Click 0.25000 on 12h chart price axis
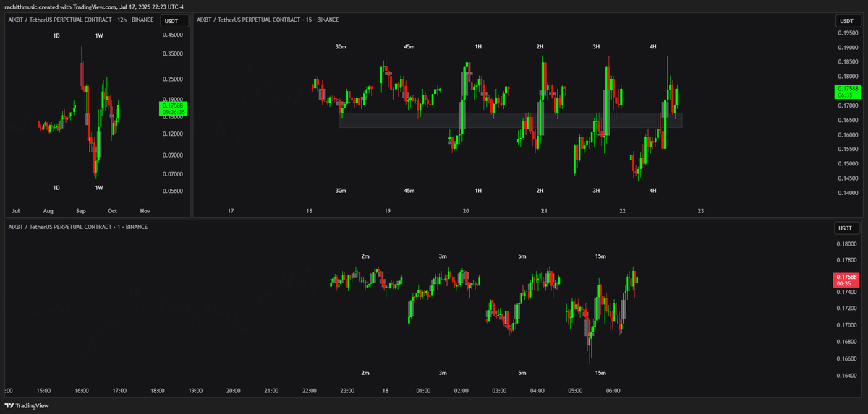Screen dimensions: 868x414 (x=173, y=79)
